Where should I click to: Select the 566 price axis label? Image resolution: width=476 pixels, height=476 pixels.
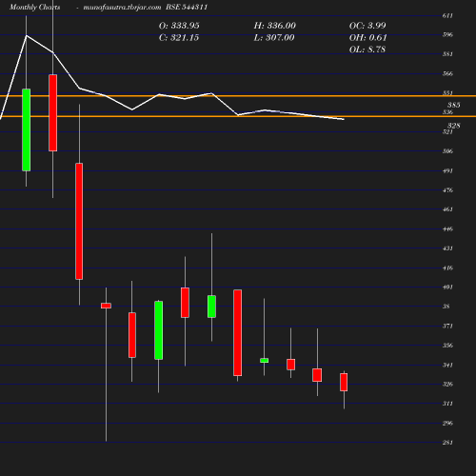447,73
